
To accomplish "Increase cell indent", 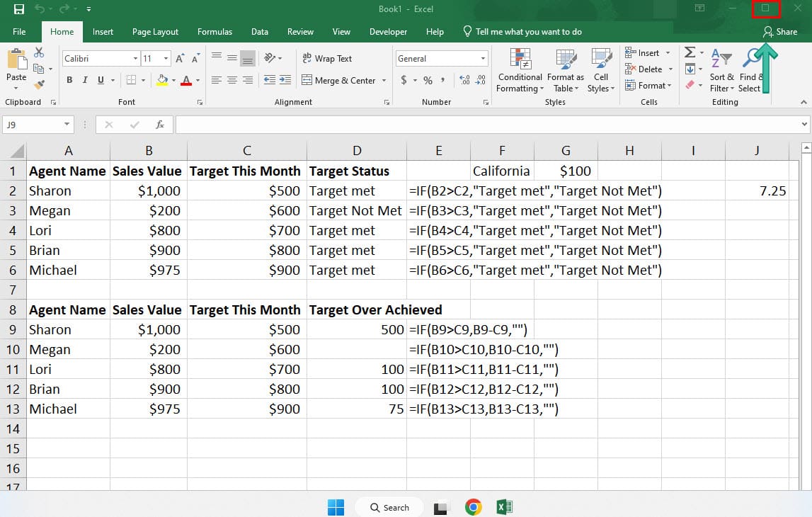I will click(285, 80).
